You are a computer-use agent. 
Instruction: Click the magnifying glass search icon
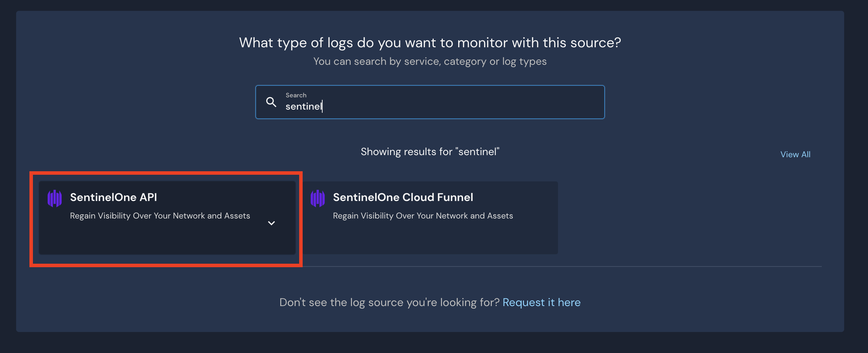271,102
